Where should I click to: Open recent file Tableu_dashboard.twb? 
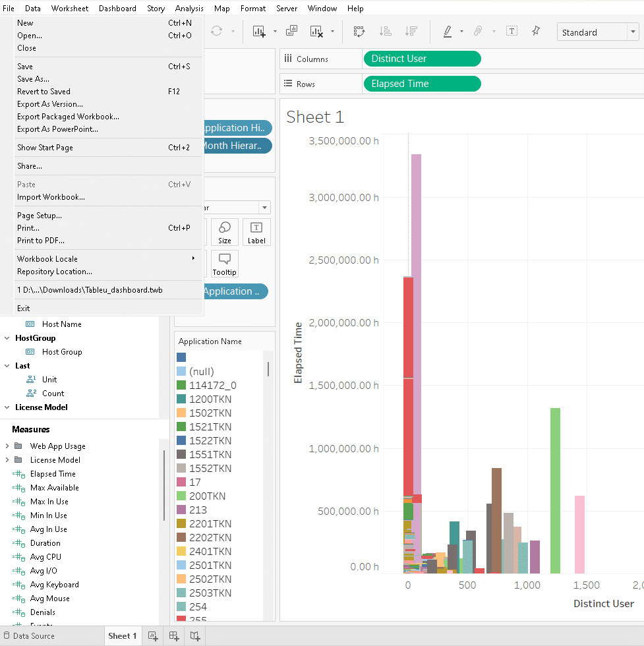(x=109, y=289)
